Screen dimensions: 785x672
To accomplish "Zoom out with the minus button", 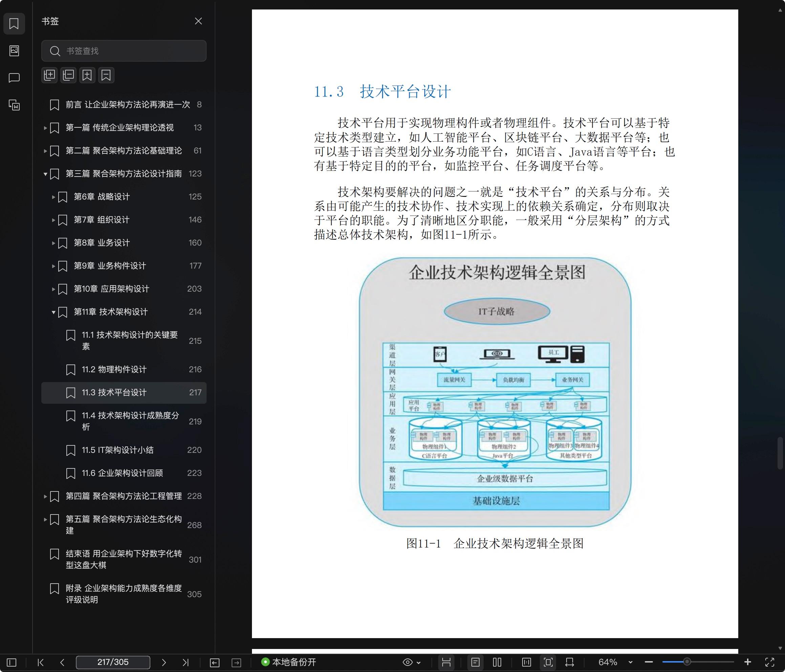I will (x=649, y=663).
